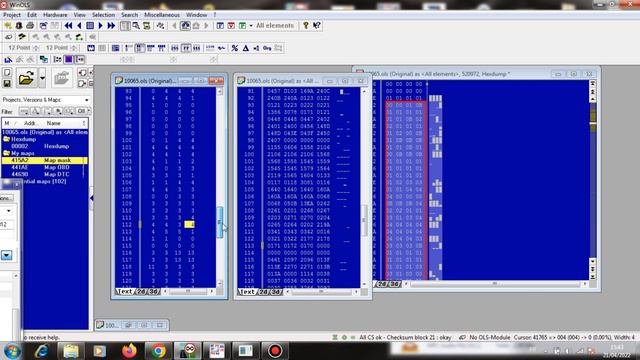Open the Miscellaneous menu
Image resolution: width=640 pixels, height=360 pixels.
click(x=162, y=15)
